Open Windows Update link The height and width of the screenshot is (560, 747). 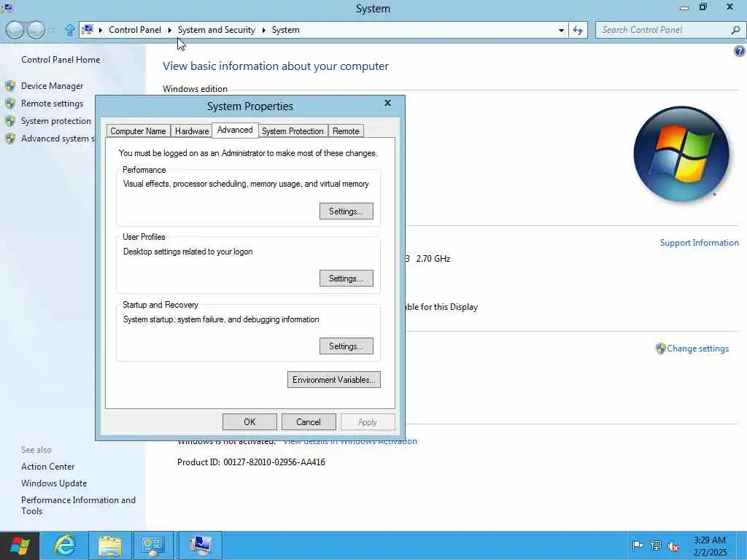tap(54, 483)
